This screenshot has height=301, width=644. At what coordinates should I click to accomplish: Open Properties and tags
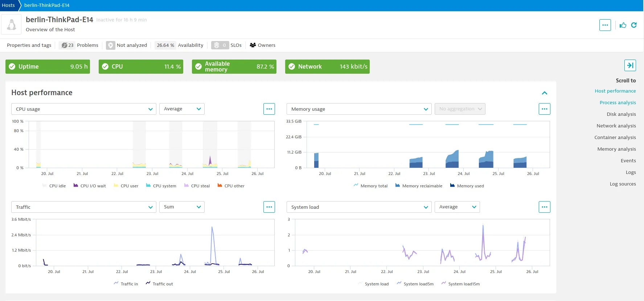pos(29,45)
